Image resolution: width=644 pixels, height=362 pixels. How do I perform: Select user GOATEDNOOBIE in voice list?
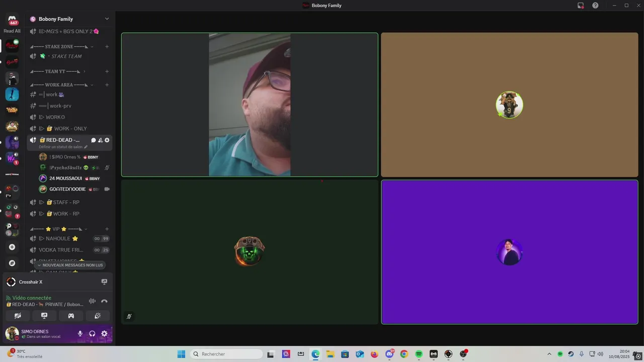coord(74,189)
